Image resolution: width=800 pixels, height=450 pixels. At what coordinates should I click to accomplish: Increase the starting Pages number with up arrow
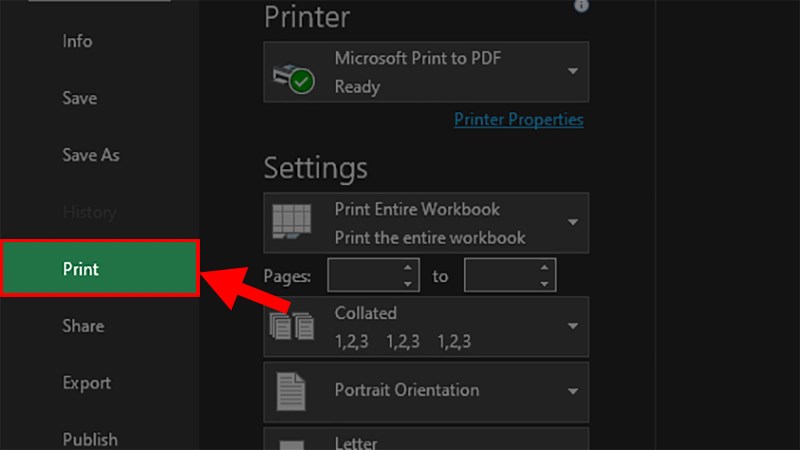tap(408, 267)
